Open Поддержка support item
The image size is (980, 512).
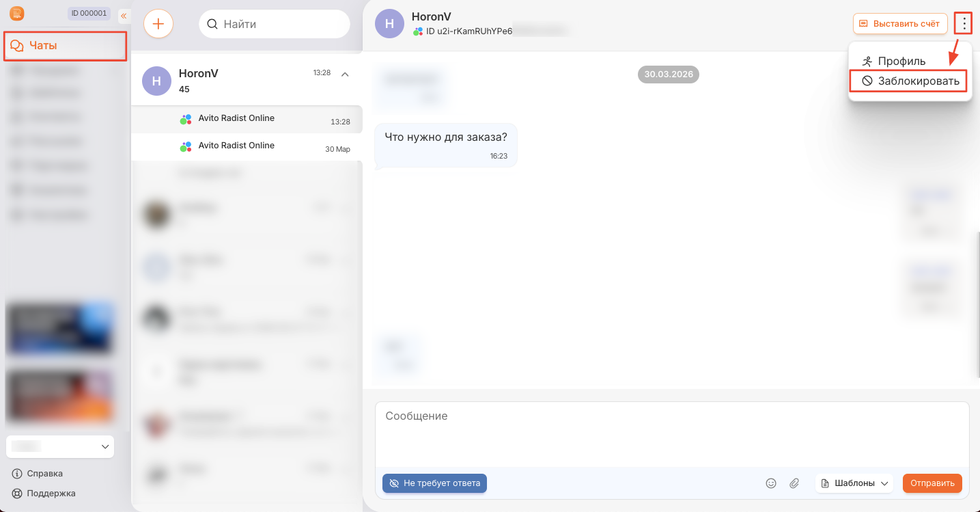(44, 494)
